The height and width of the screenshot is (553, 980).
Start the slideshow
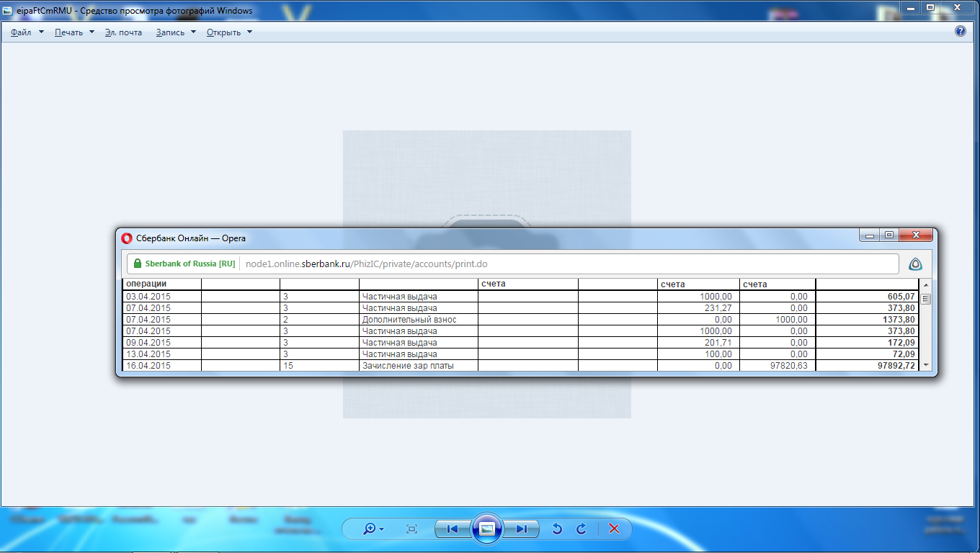[x=487, y=529]
